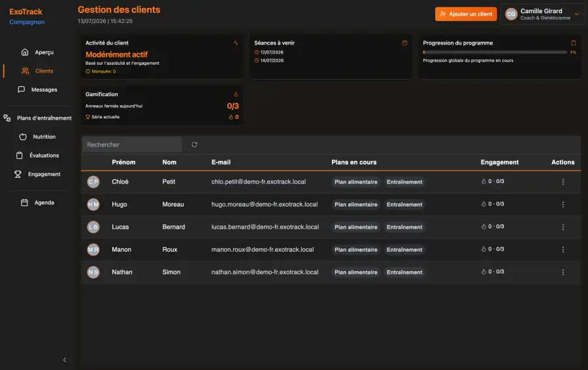Open the Aperçu home icon

tap(25, 52)
